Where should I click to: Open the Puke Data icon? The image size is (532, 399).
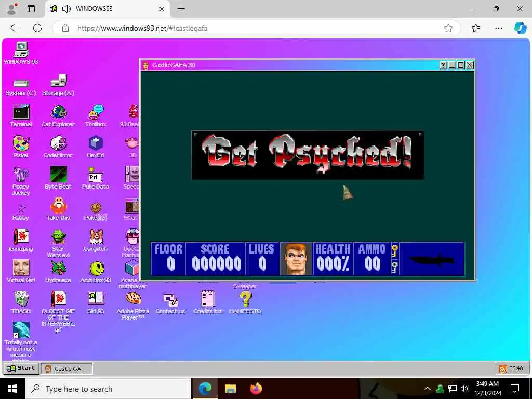click(96, 178)
